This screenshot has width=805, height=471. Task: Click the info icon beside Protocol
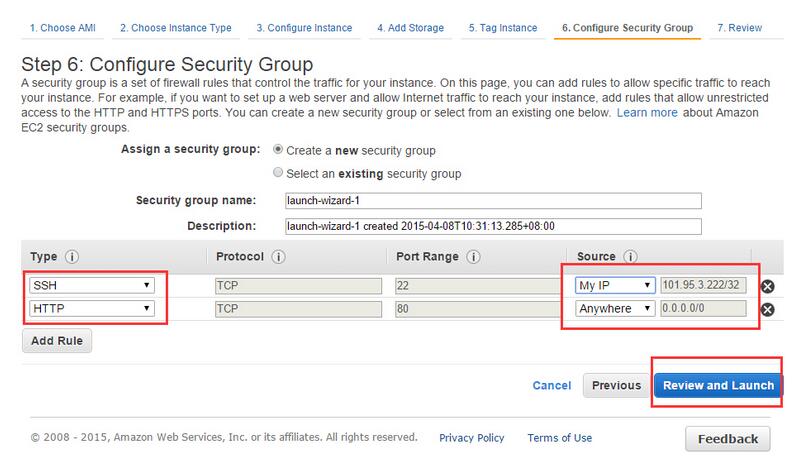click(x=278, y=257)
